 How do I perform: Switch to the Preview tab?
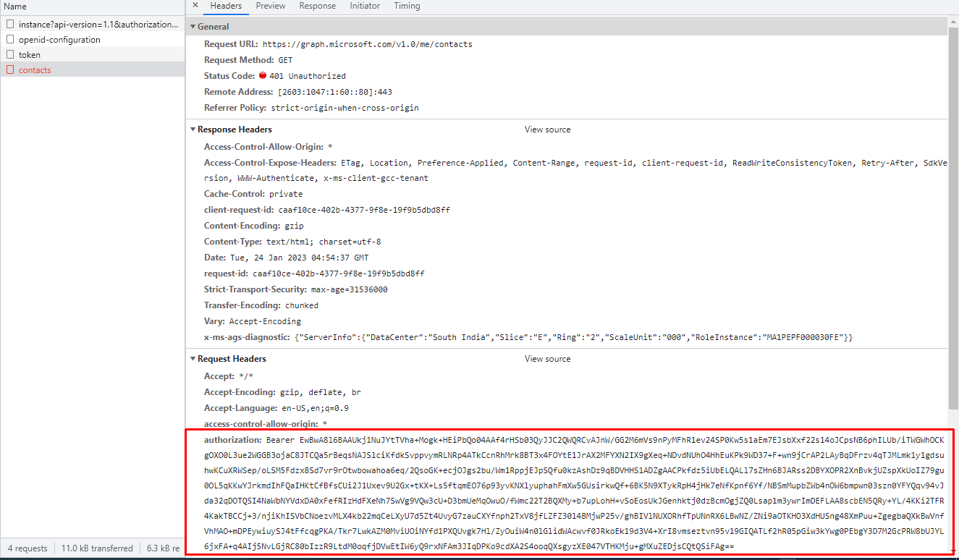point(270,6)
